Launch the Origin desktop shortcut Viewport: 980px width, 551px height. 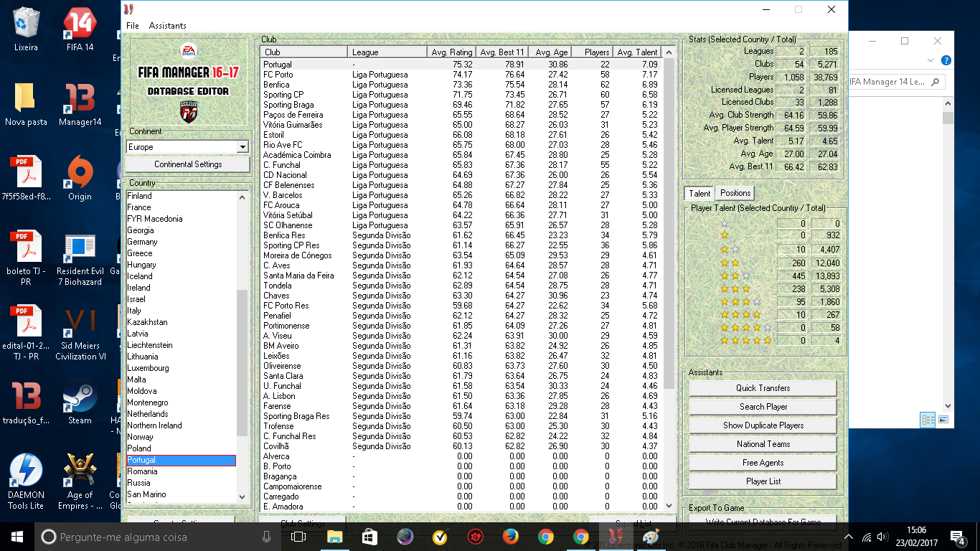pyautogui.click(x=80, y=179)
